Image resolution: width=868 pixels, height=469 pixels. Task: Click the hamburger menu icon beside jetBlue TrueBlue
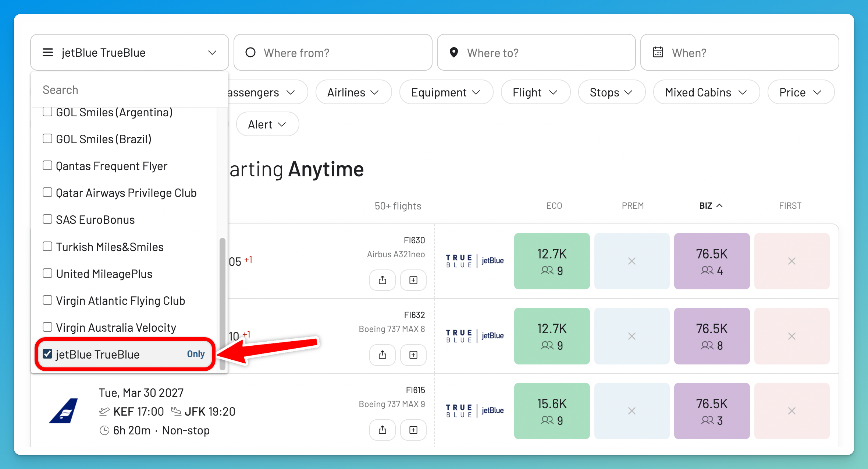(48, 53)
